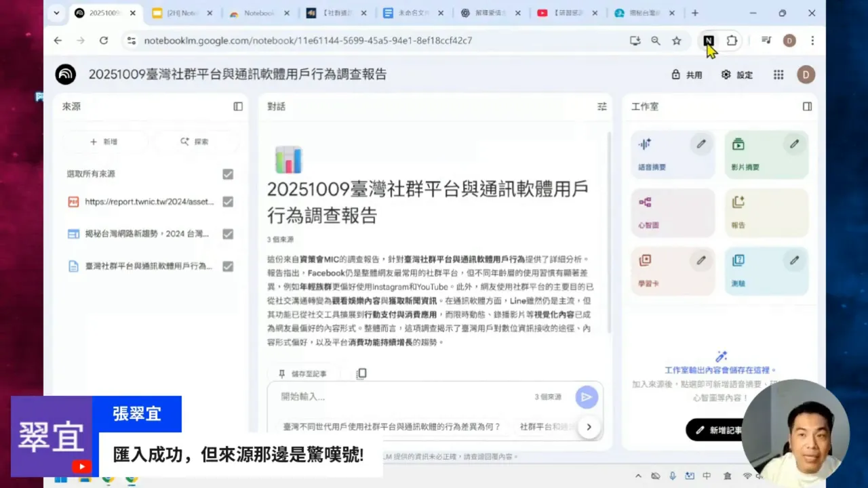868x488 pixels.
Task: Click the 新增 add source button
Action: pos(104,142)
